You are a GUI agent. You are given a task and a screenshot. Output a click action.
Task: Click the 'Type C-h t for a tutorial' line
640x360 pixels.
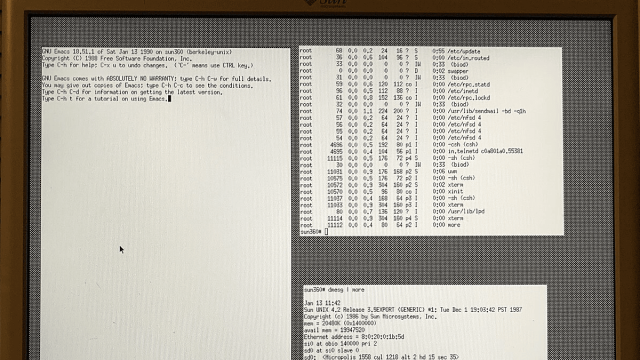105,99
